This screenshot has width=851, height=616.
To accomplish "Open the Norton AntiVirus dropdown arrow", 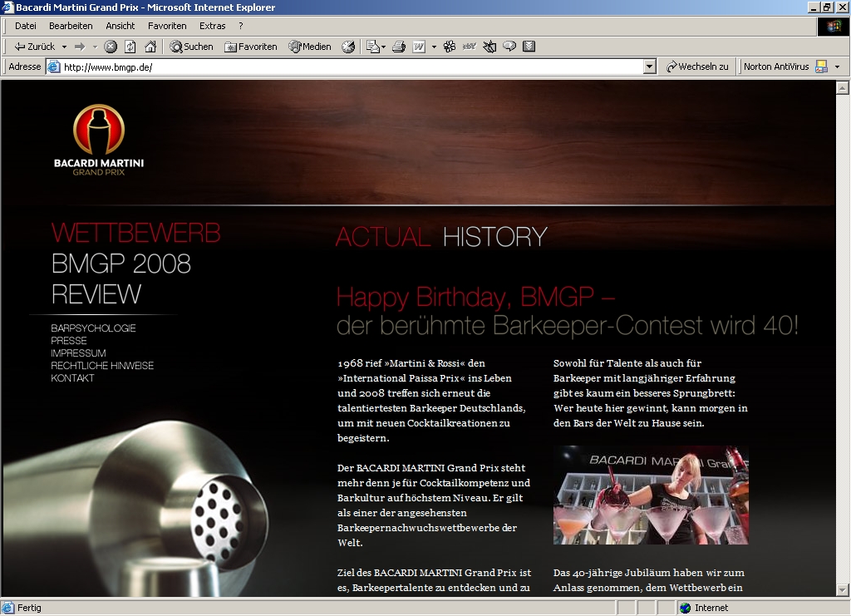I will click(837, 67).
